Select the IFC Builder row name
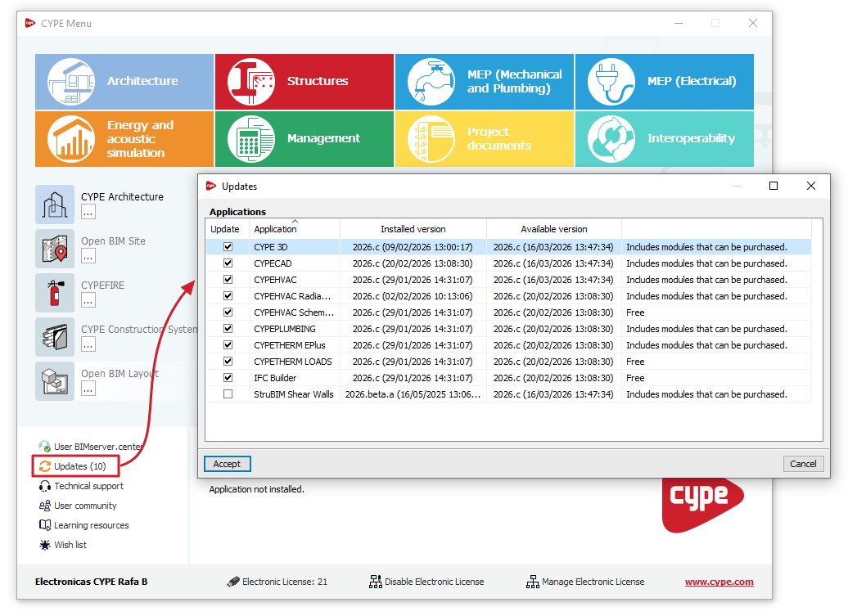Screen dimensions: 848x616 [275, 378]
